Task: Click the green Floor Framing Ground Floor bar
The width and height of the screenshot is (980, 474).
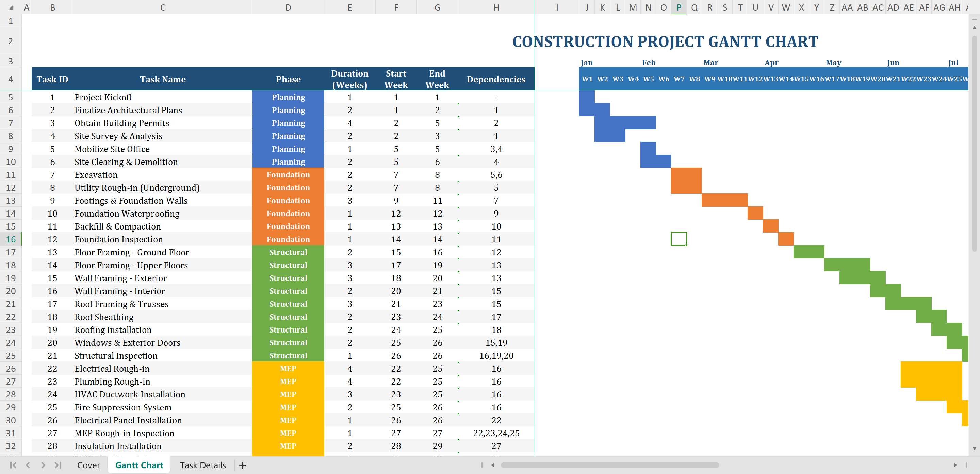Action: click(809, 252)
